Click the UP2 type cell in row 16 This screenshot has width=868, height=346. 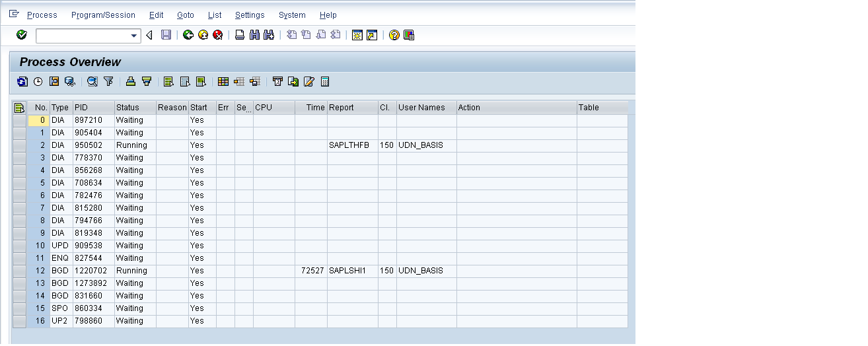(x=61, y=321)
